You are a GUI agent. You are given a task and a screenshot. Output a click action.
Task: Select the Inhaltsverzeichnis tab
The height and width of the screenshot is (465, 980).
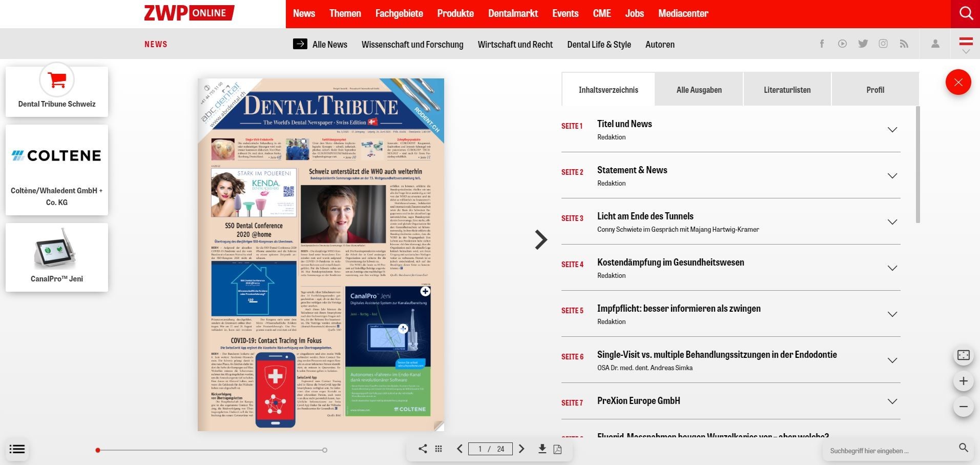(608, 89)
